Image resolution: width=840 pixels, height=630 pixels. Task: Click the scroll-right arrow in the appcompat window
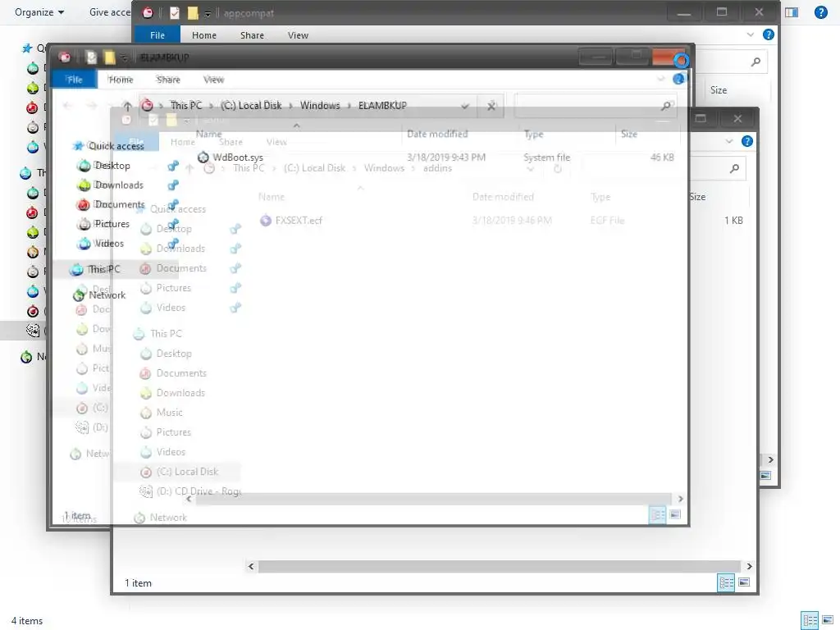(770, 459)
